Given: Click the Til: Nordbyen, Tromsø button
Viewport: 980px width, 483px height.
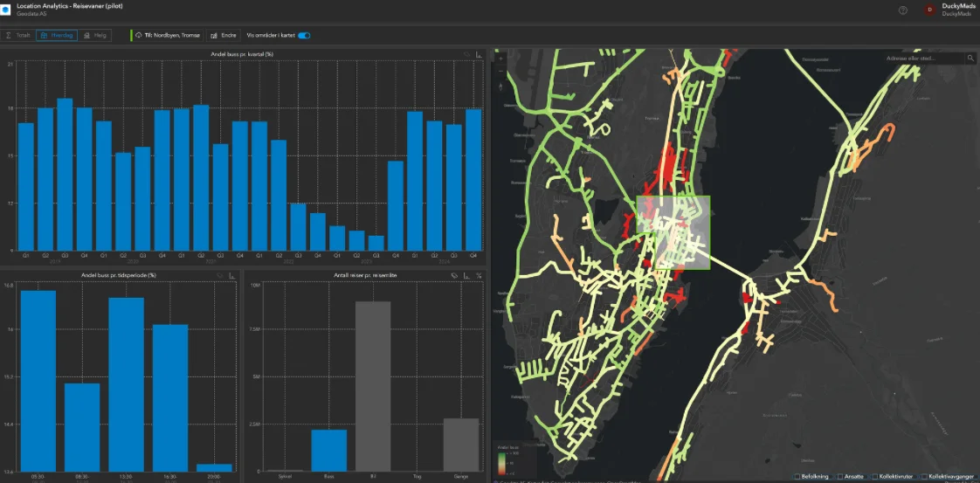Looking at the screenshot, I should coord(167,36).
